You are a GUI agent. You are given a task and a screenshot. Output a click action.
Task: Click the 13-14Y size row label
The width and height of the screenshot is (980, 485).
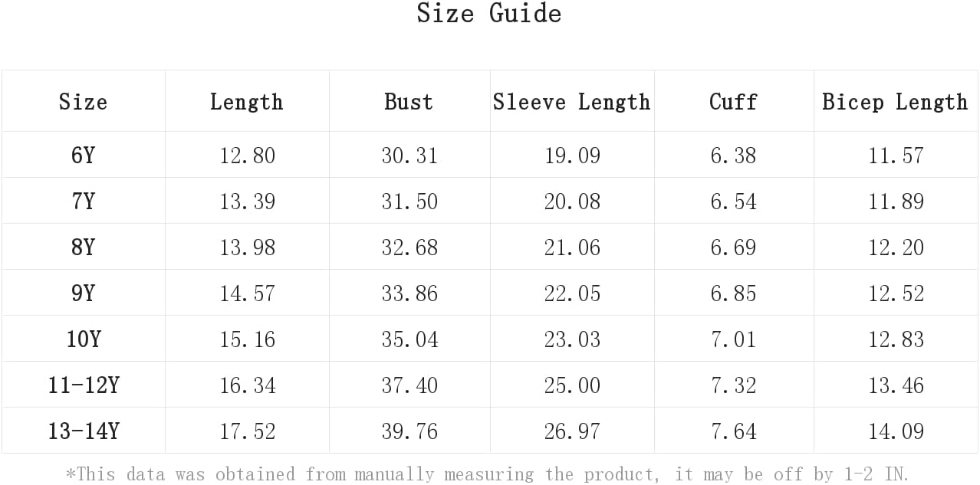(x=83, y=431)
